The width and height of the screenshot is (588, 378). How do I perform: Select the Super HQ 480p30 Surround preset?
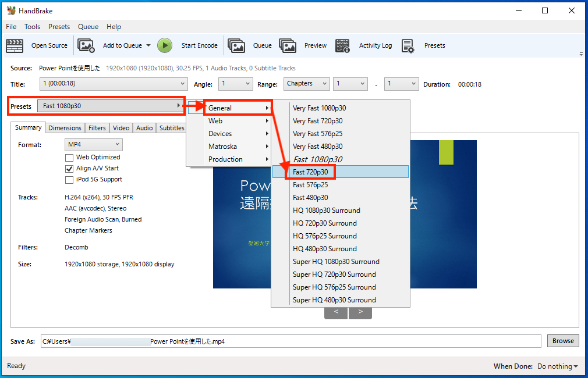coord(341,299)
